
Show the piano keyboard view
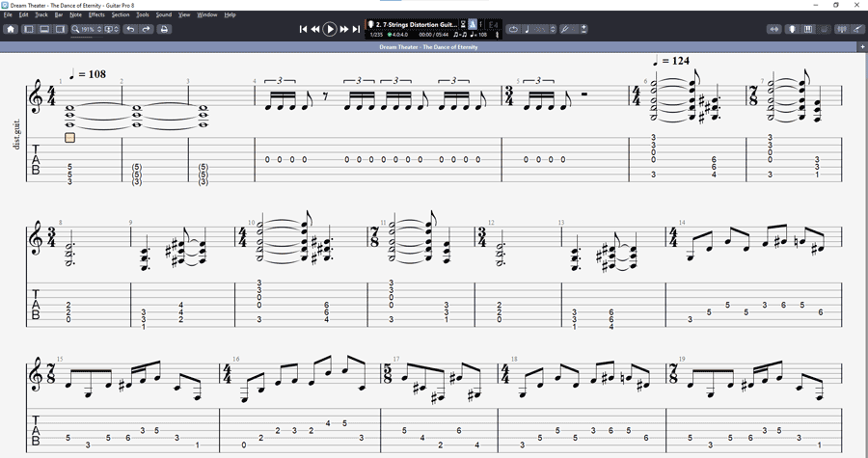click(x=808, y=29)
